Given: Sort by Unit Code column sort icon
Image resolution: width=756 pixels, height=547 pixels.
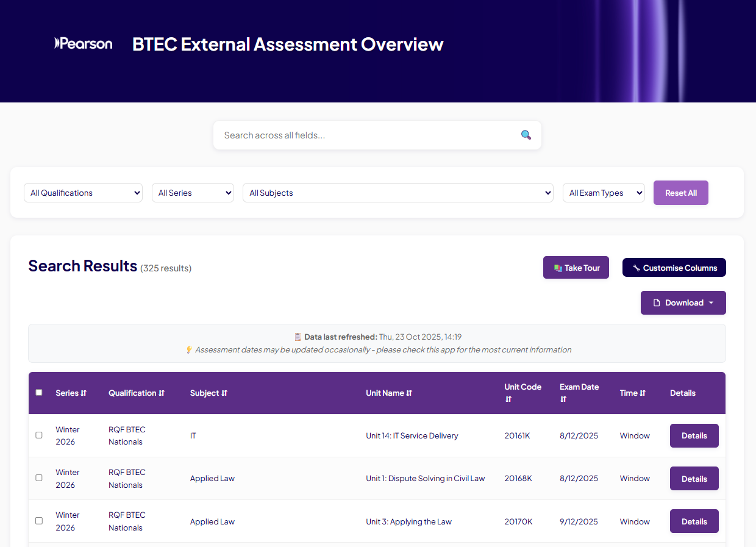Looking at the screenshot, I should pyautogui.click(x=508, y=399).
